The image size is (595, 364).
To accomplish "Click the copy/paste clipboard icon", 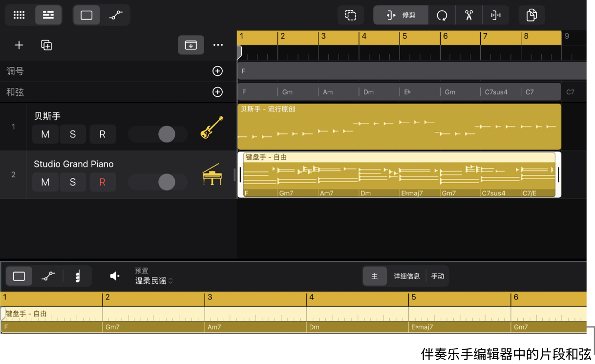I will click(x=531, y=15).
